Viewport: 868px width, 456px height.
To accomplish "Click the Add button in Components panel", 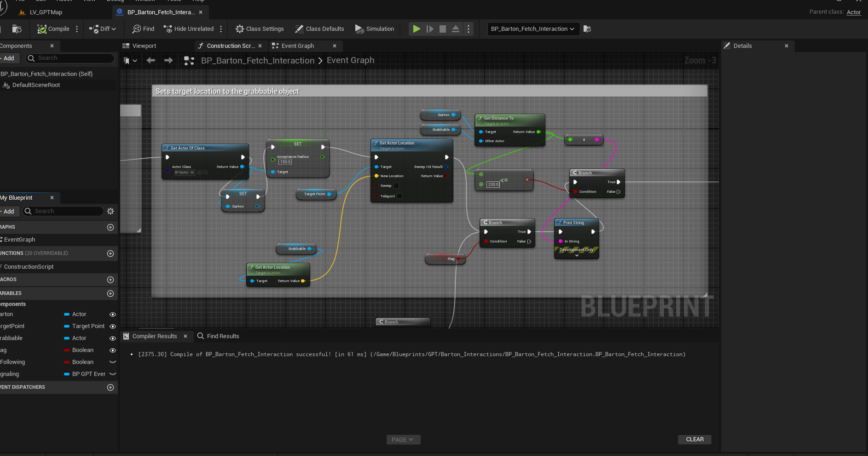I will (9, 58).
